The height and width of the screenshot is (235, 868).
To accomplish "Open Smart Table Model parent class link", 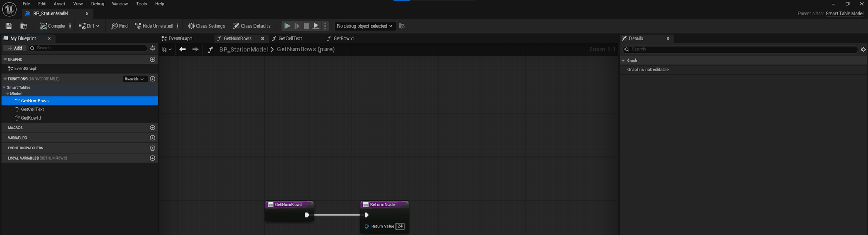I will (x=844, y=14).
